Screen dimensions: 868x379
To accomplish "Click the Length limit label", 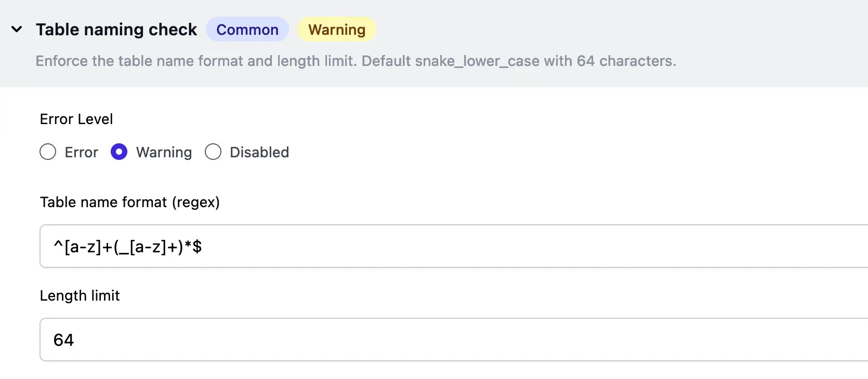I will [80, 295].
